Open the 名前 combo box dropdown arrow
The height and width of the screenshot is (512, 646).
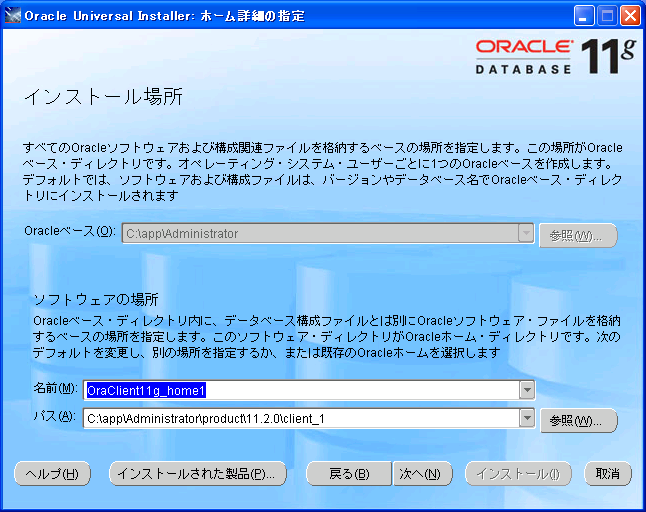(x=526, y=390)
